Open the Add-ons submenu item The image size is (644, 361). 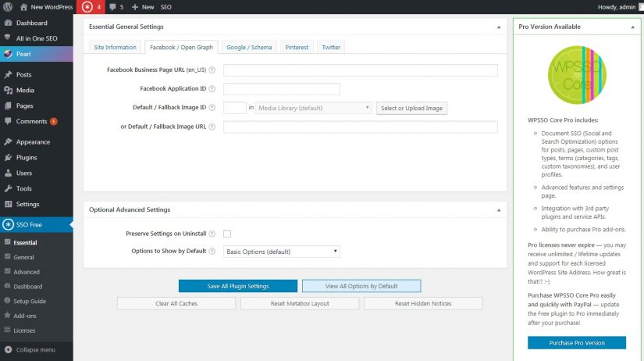click(x=25, y=316)
